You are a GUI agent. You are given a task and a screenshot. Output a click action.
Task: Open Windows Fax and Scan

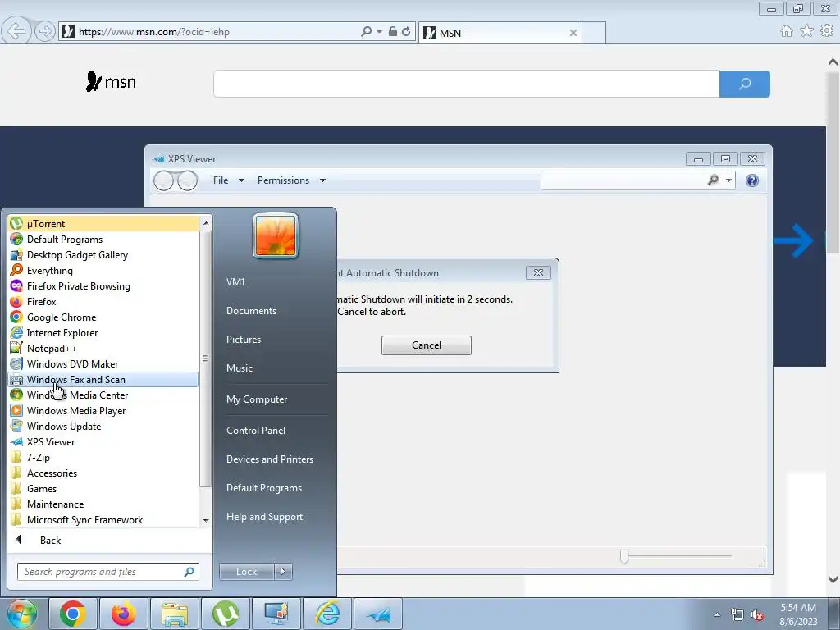pyautogui.click(x=103, y=379)
